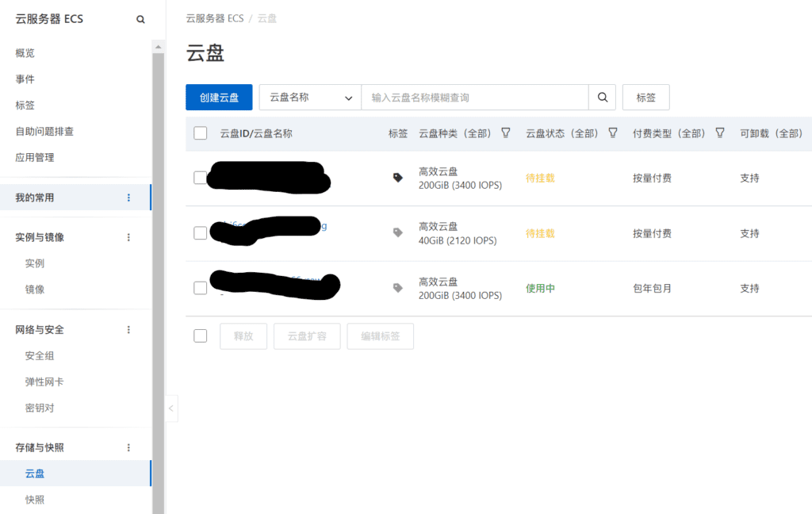The width and height of the screenshot is (812, 514).
Task: Tick the select-all checkbox in the table header
Action: click(201, 133)
